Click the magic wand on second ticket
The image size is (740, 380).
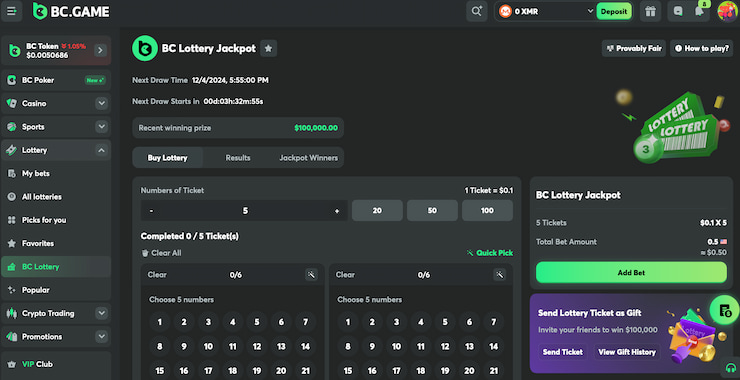click(x=500, y=274)
